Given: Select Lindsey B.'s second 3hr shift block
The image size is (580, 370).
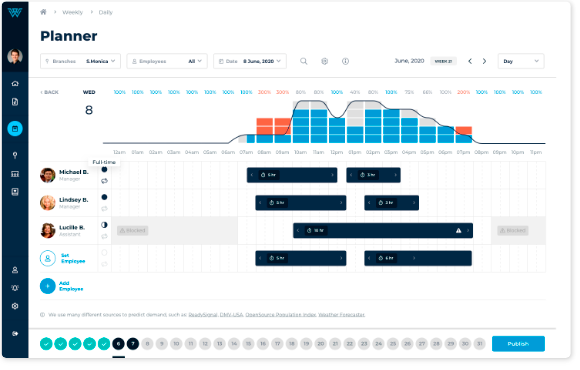Looking at the screenshot, I should pos(391,203).
